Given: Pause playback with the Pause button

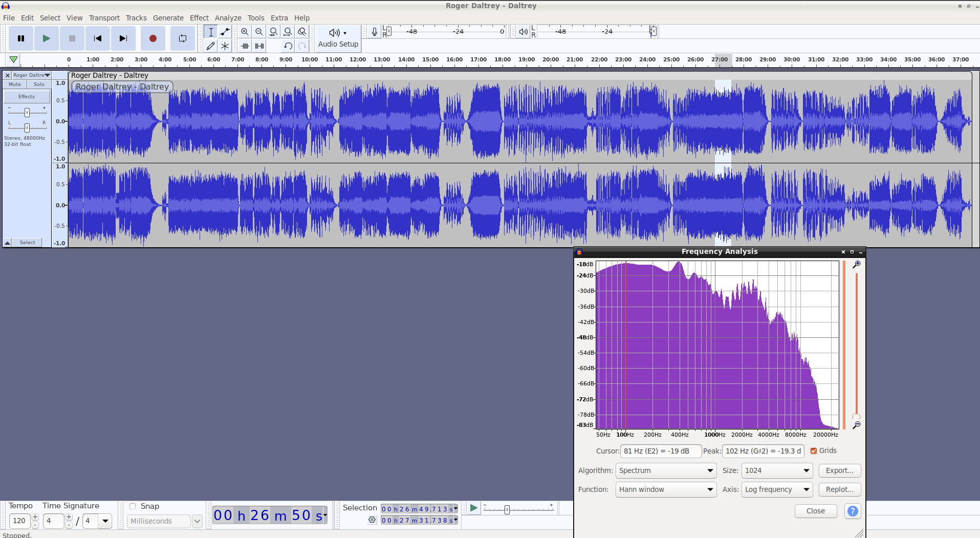Looking at the screenshot, I should click(21, 38).
